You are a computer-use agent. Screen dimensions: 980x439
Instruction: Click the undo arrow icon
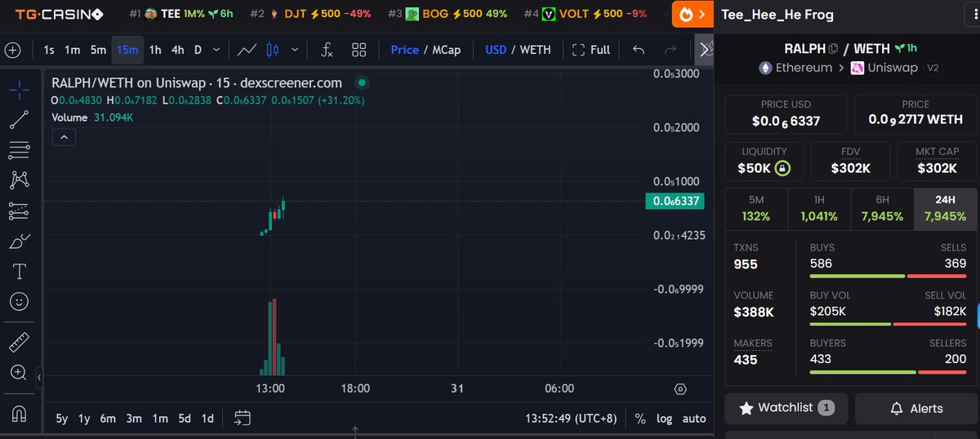639,50
